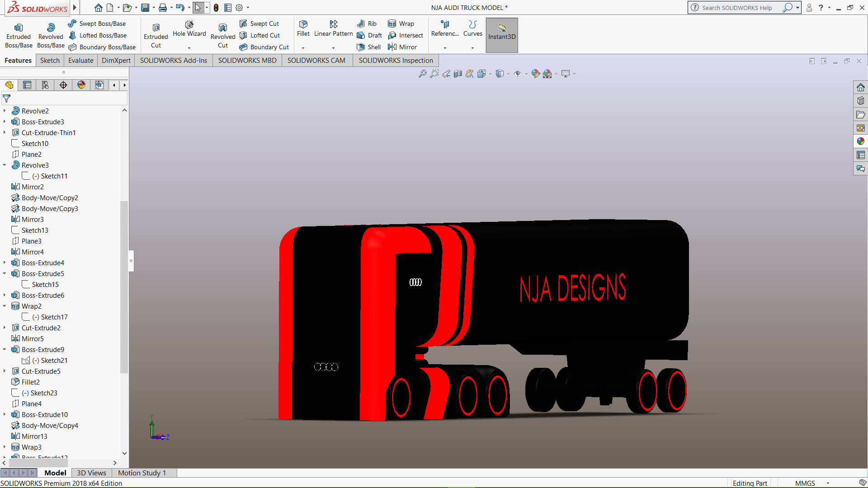Switch to the Sketch tab
The height and width of the screenshot is (488, 868).
[x=50, y=61]
